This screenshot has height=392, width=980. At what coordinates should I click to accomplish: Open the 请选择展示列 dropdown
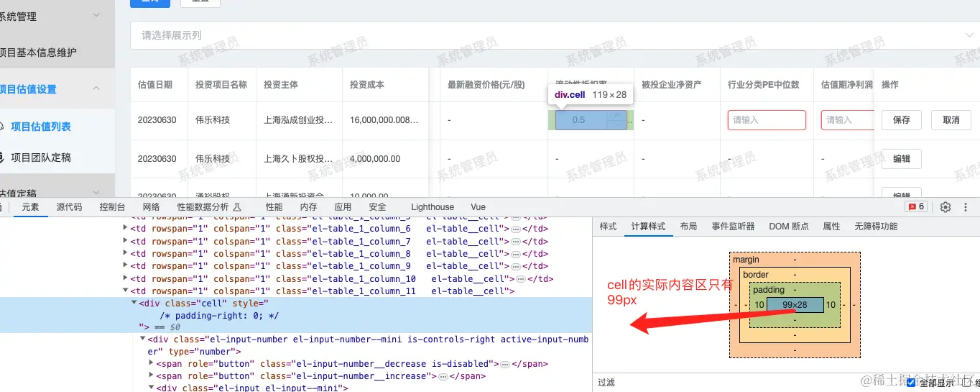(x=555, y=35)
